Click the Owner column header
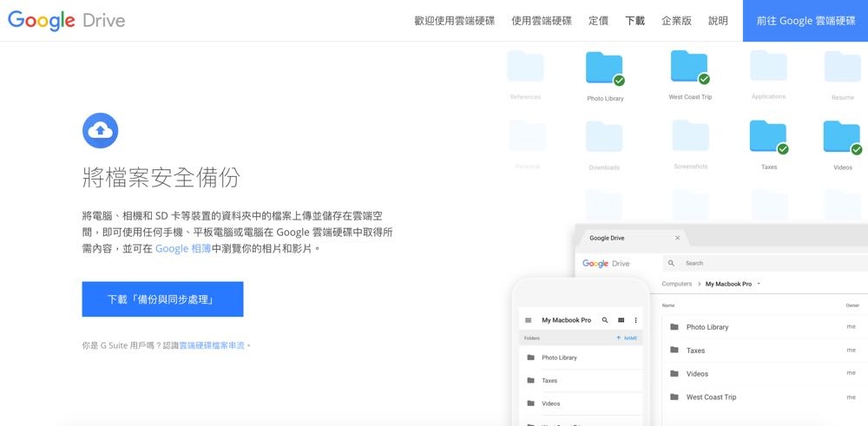 pyautogui.click(x=852, y=305)
